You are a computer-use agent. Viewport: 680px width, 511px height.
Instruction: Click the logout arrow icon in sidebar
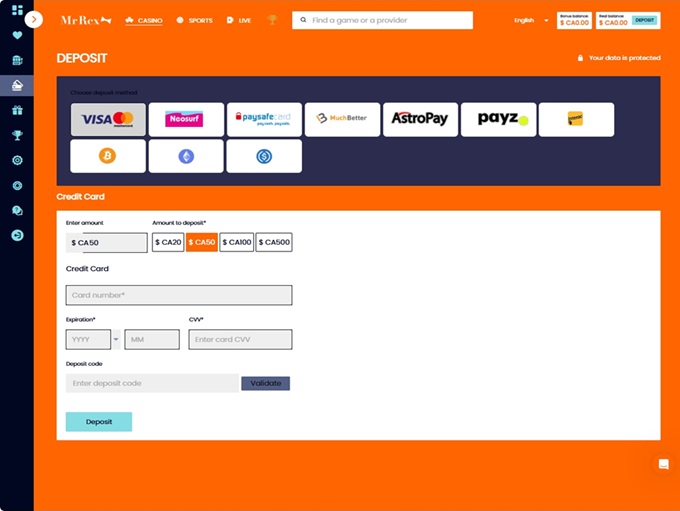[17, 235]
